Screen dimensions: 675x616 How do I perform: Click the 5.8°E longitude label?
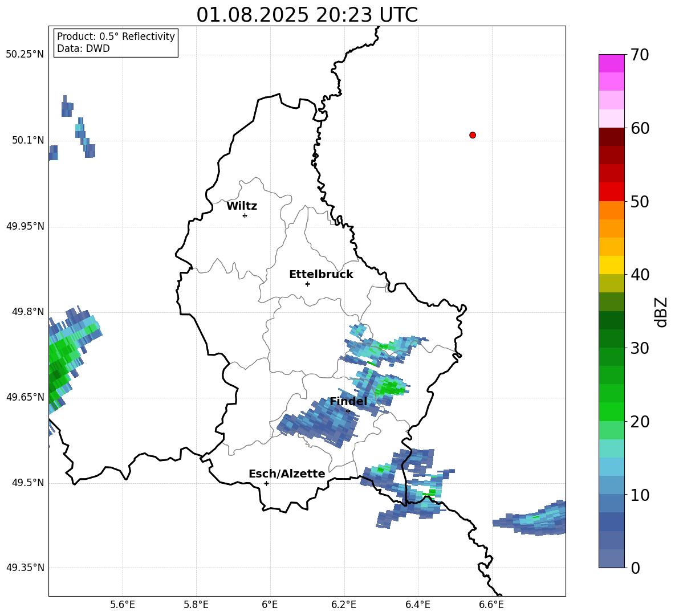[x=196, y=605]
